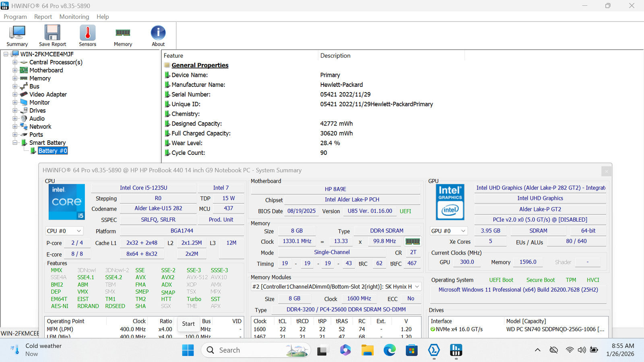644x362 pixels.
Task: Click the memory chip icon beside the clock multiplier
Action: pos(413,241)
